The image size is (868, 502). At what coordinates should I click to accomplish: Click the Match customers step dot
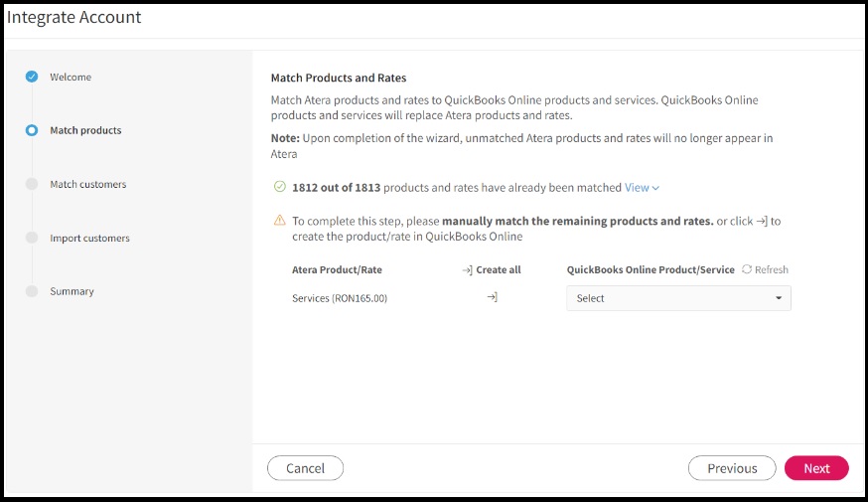click(x=32, y=184)
